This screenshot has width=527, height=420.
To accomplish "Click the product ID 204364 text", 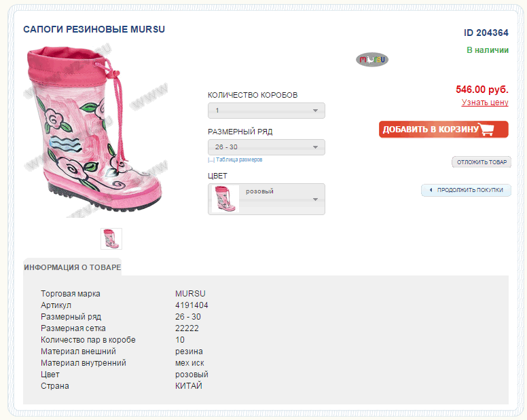I will (x=486, y=33).
